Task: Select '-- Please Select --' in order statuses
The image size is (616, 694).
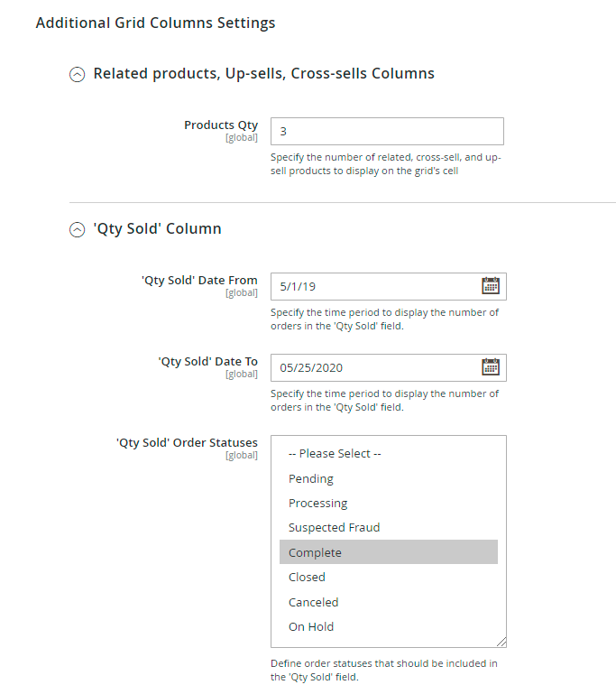Action: (x=335, y=454)
